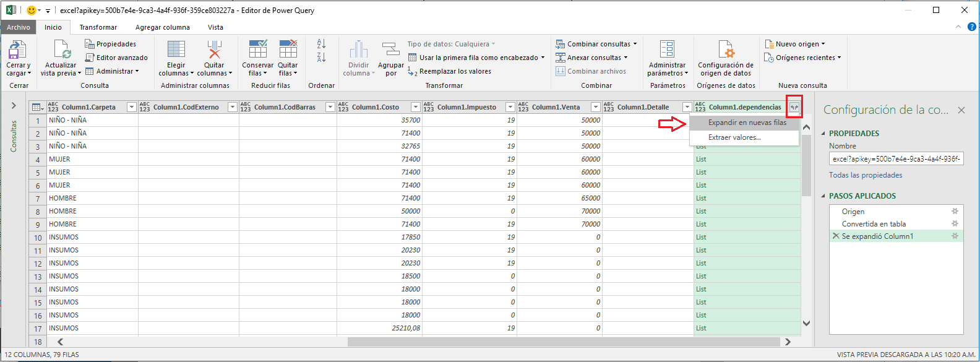Choose Expandir en nuevas filas option
This screenshot has width=980, height=362.
(x=747, y=123)
